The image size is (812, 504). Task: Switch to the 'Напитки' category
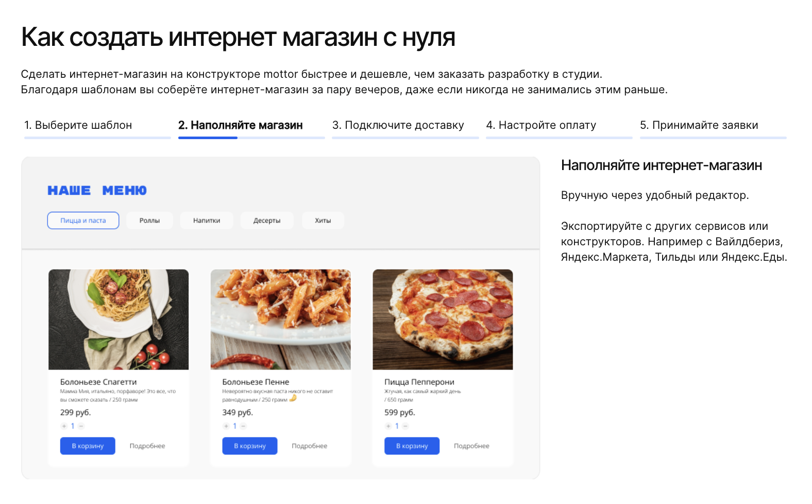pyautogui.click(x=207, y=221)
